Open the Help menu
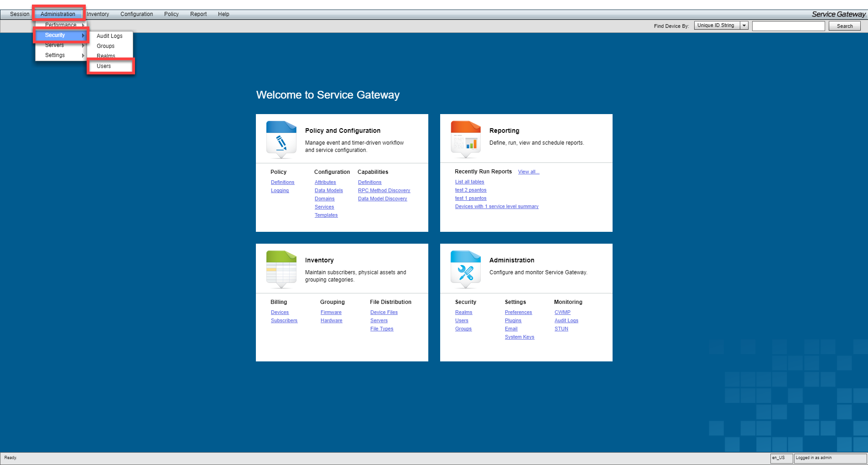This screenshot has width=868, height=465. coord(223,14)
